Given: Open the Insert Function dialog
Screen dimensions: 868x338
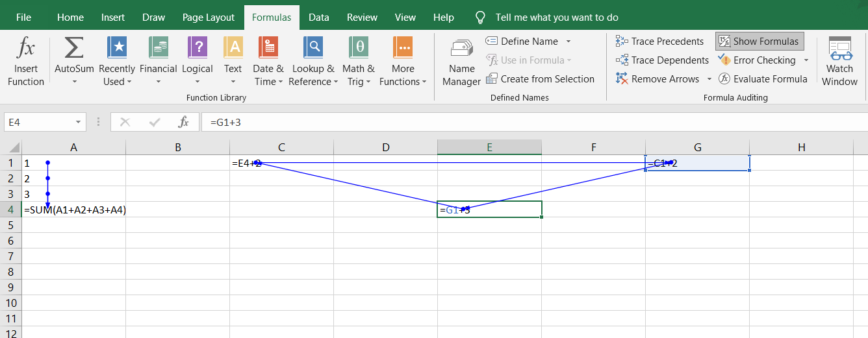Looking at the screenshot, I should tap(26, 62).
